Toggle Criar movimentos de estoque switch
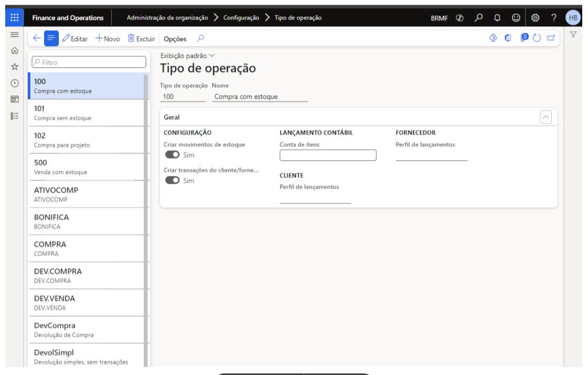 point(172,155)
